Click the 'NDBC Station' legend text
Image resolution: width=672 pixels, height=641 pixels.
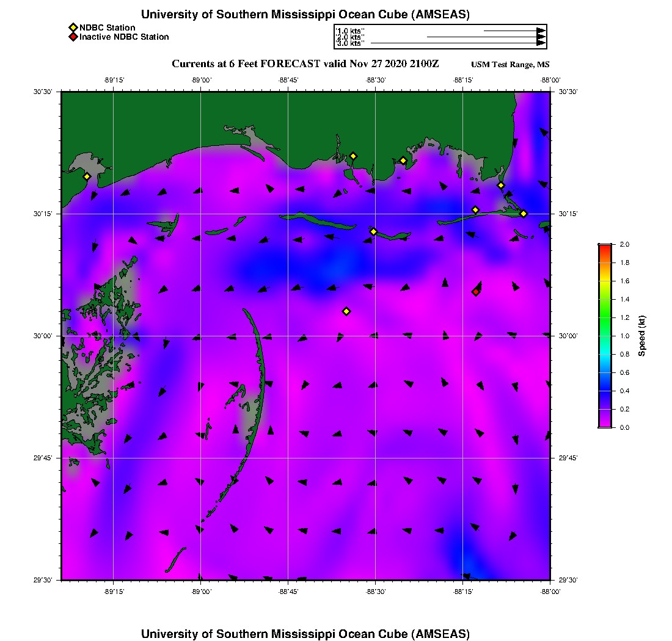107,27
